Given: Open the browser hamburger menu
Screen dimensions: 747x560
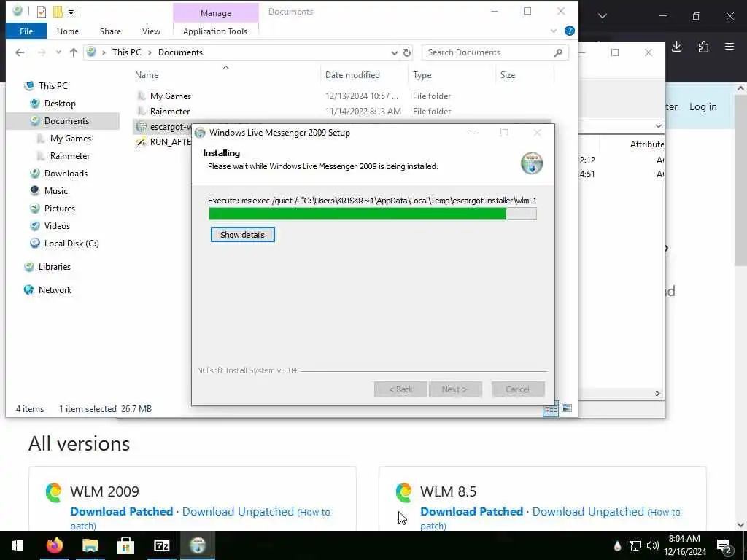Looking at the screenshot, I should 729,47.
